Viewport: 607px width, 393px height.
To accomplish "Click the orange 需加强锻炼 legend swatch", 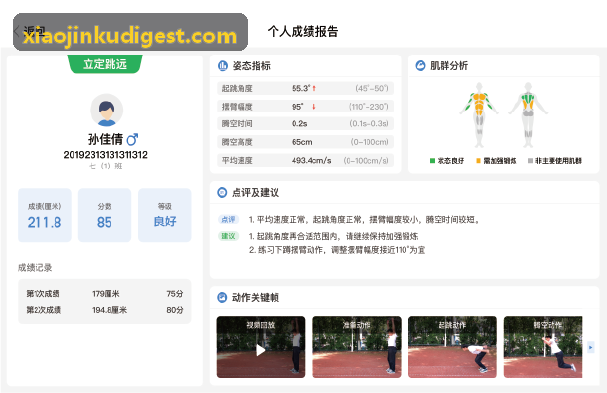I will tap(478, 161).
